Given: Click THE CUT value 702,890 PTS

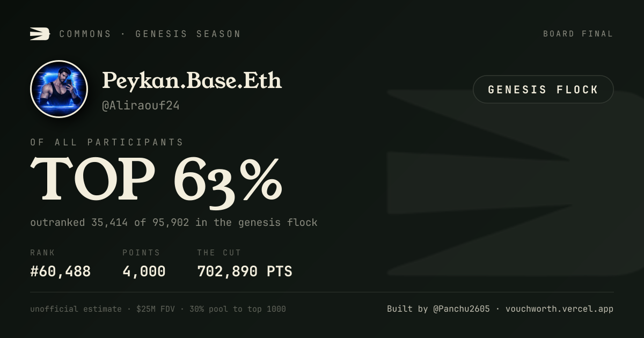Looking at the screenshot, I should pos(245,271).
